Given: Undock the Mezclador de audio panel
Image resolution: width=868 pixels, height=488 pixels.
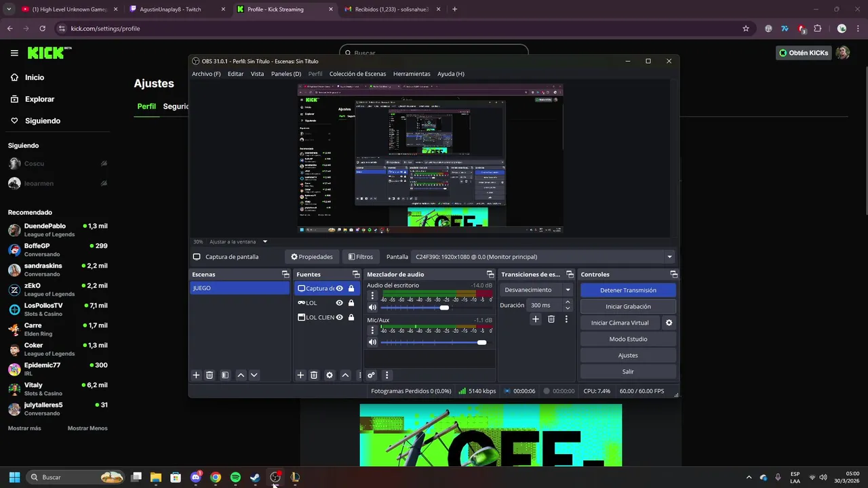Looking at the screenshot, I should click(491, 274).
